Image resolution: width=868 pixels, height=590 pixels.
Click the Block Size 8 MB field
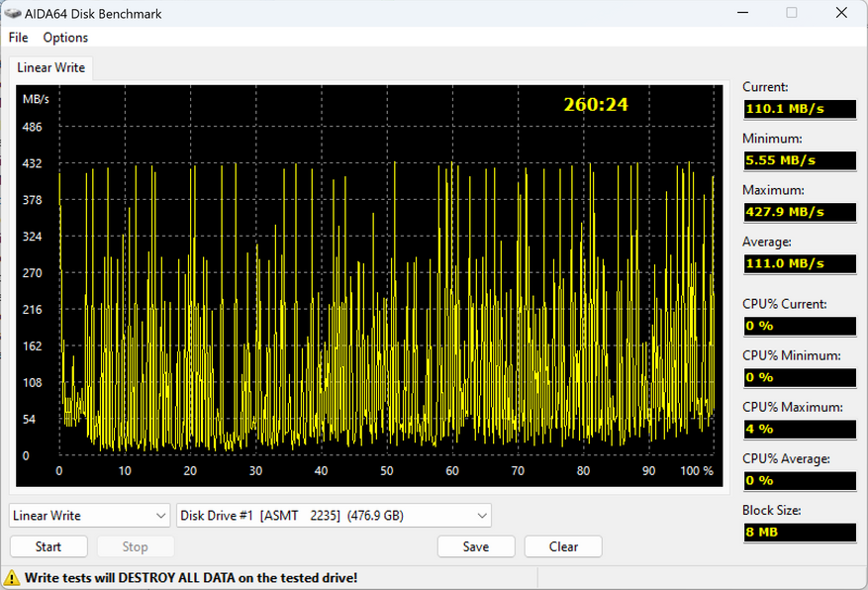coord(799,533)
